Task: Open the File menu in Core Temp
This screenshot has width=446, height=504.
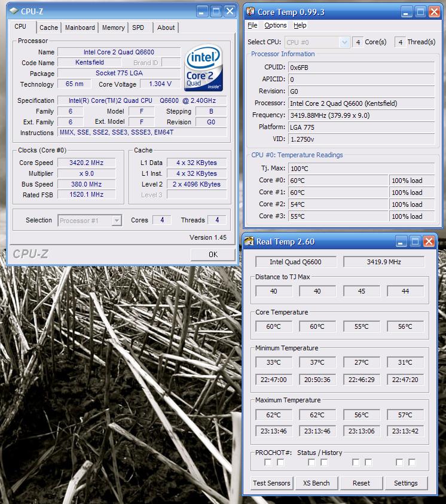Action: point(252,25)
